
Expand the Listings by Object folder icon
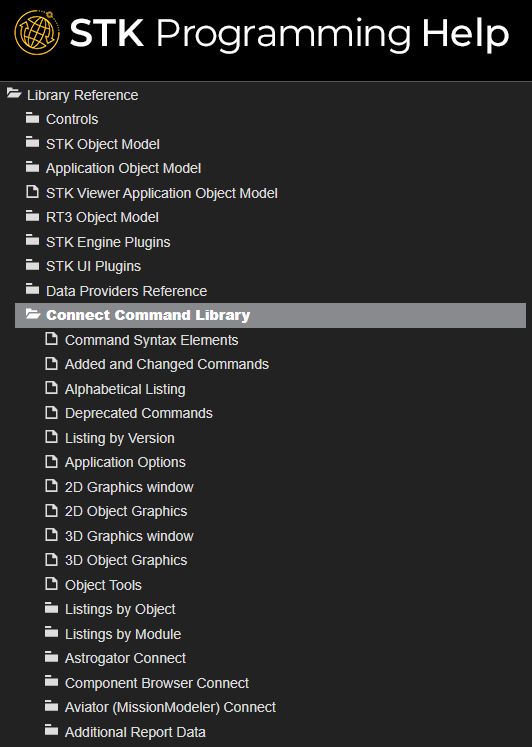click(x=51, y=608)
